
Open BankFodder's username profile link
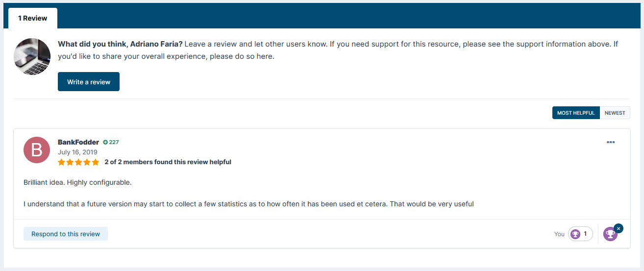tap(78, 142)
